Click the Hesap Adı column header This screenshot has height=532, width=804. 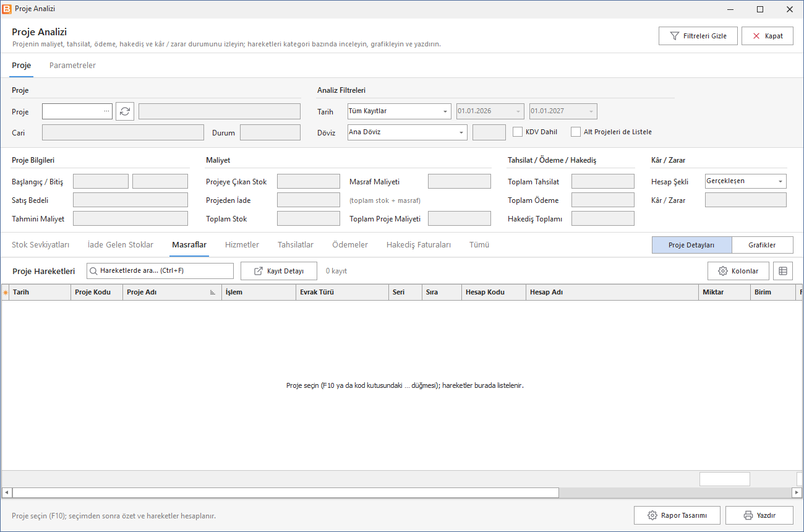click(x=612, y=293)
